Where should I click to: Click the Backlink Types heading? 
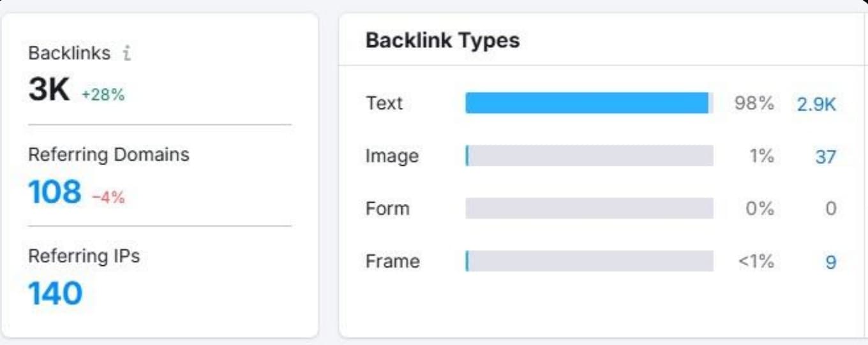(442, 41)
